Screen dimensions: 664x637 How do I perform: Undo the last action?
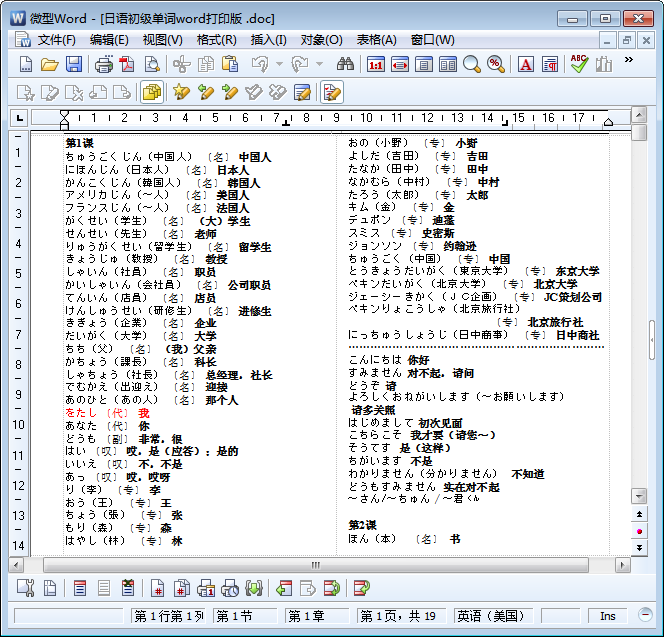pyautogui.click(x=260, y=64)
